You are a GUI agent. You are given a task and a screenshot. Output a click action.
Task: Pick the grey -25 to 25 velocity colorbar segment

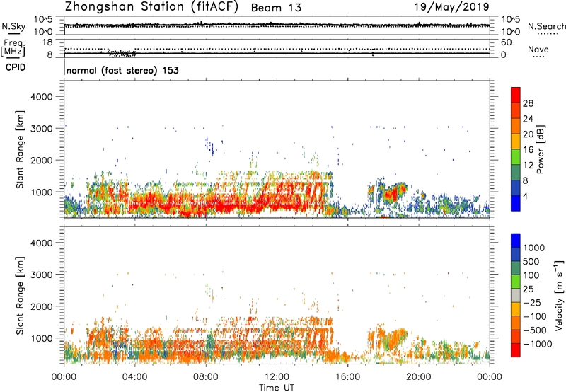click(x=516, y=295)
